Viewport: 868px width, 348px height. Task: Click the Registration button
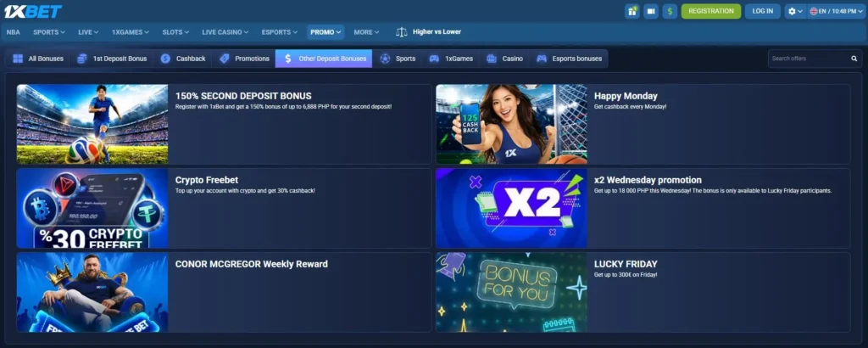[711, 11]
